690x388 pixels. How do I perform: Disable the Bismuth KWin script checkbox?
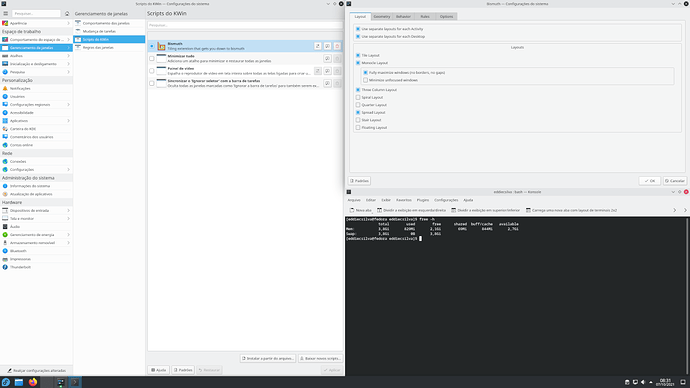[152, 46]
